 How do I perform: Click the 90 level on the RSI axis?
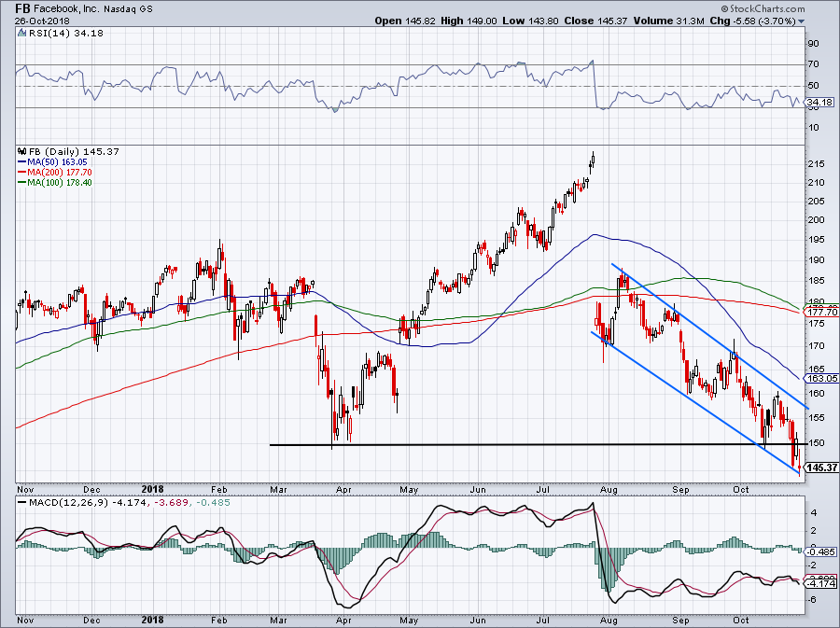point(813,44)
